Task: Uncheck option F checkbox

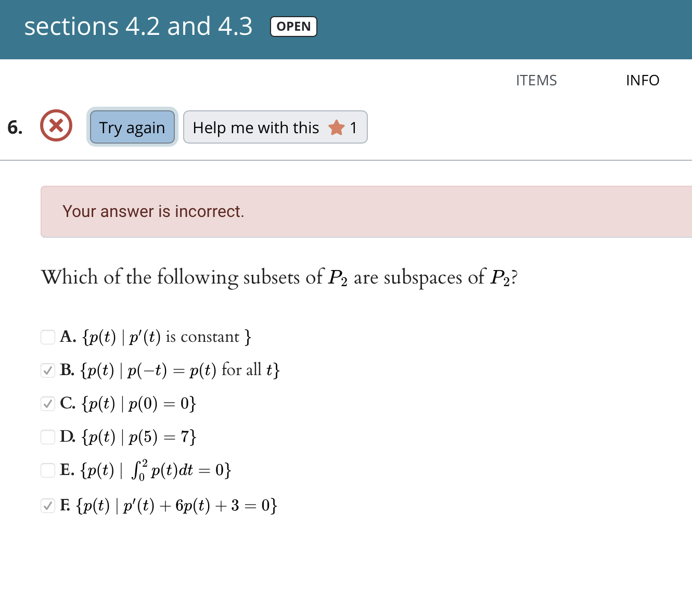Action: pos(48,506)
